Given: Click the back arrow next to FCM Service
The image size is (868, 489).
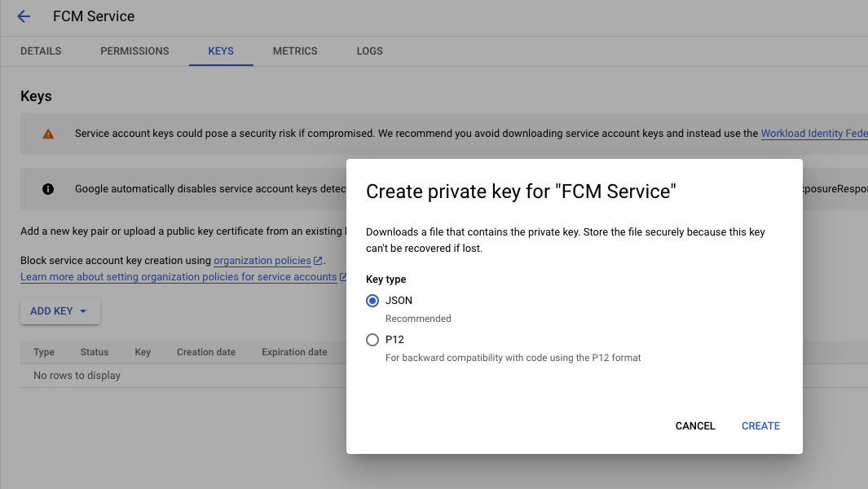Looking at the screenshot, I should (x=24, y=16).
